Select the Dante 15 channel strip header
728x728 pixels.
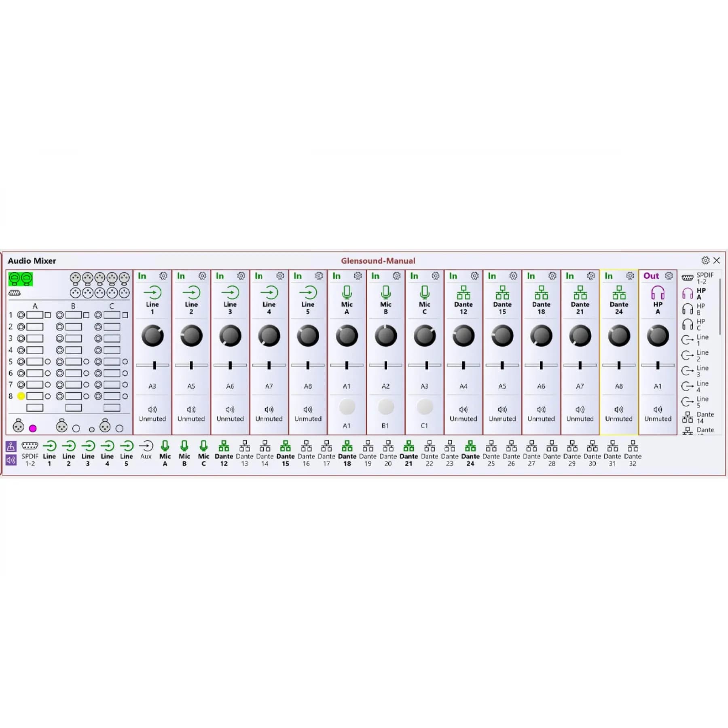502,301
